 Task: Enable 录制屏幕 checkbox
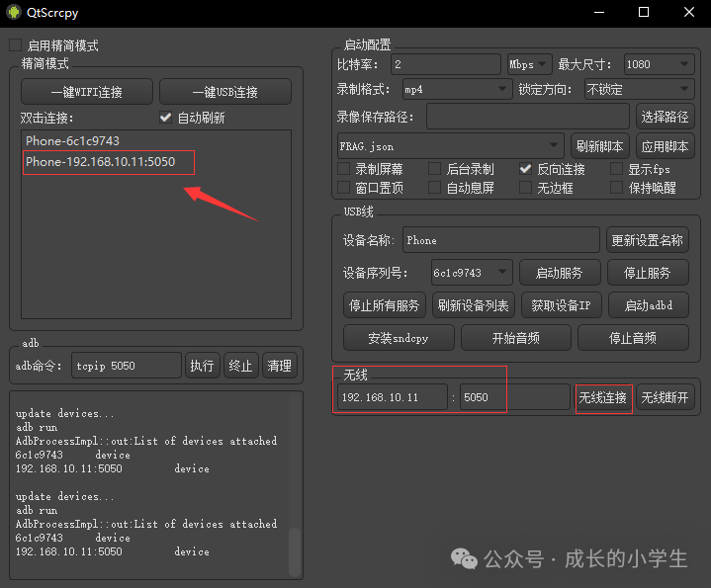pyautogui.click(x=344, y=169)
